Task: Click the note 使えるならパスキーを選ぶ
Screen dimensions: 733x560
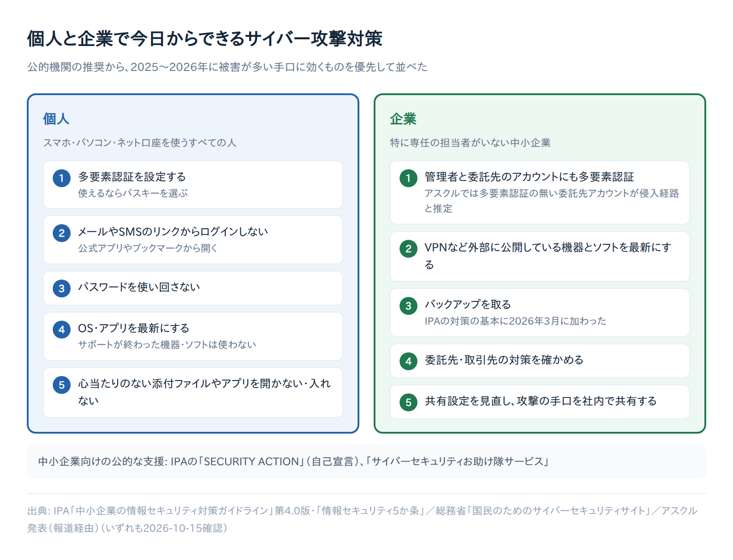Action: 133,193
